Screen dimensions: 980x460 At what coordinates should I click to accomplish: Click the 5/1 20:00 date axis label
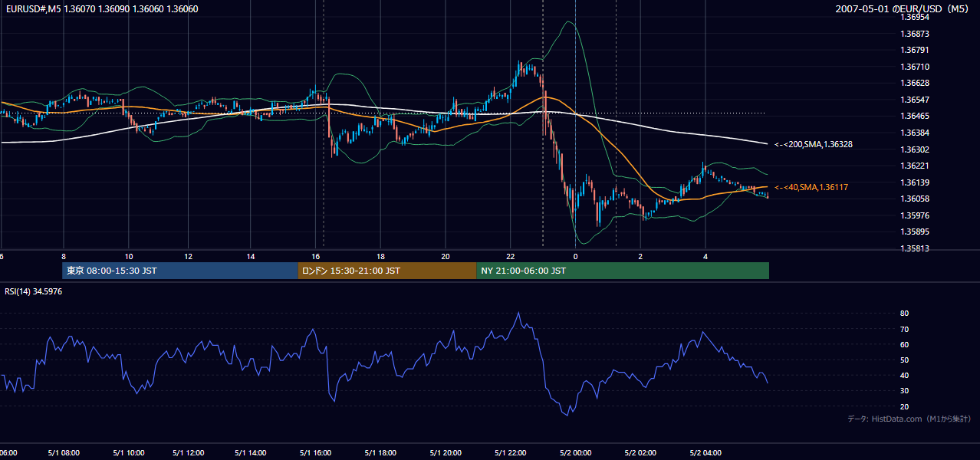(x=446, y=453)
